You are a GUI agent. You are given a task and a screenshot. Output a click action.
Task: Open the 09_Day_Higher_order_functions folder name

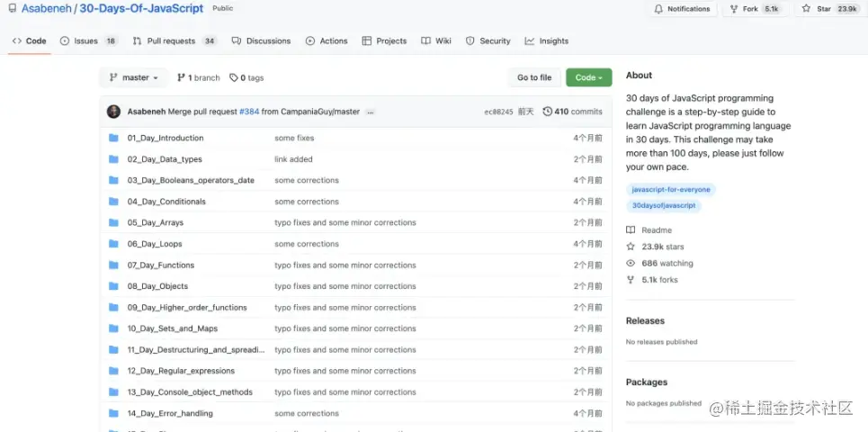point(187,308)
